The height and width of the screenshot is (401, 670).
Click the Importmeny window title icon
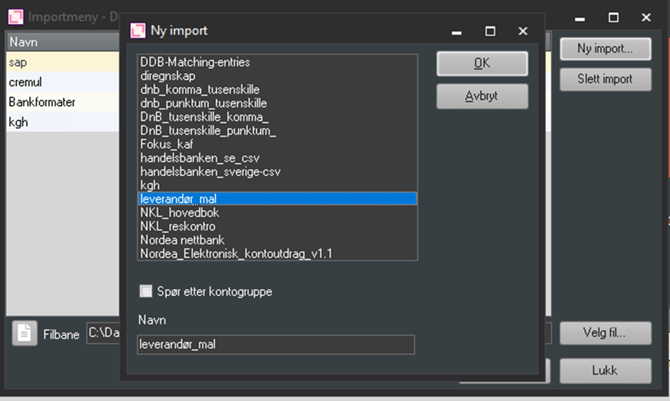coord(14,17)
